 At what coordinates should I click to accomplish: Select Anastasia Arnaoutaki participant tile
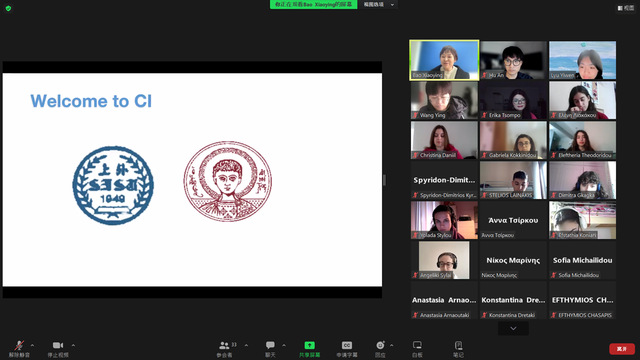[x=444, y=300]
